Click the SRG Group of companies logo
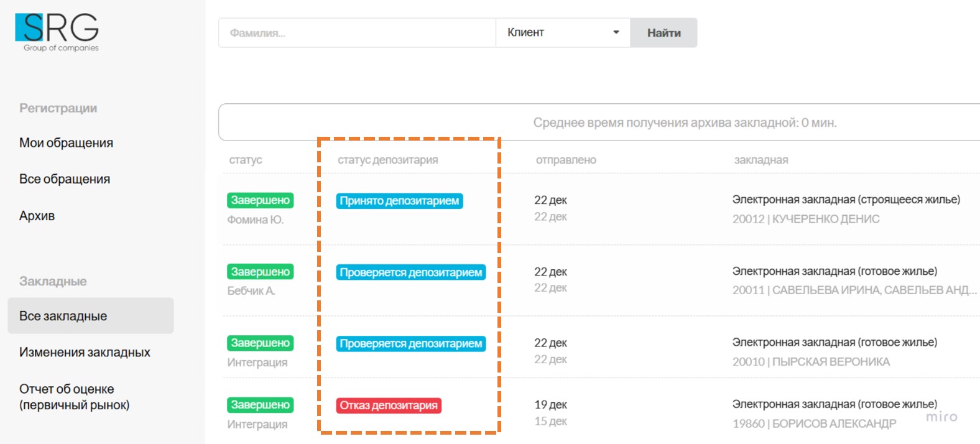The height and width of the screenshot is (444, 980). click(57, 32)
